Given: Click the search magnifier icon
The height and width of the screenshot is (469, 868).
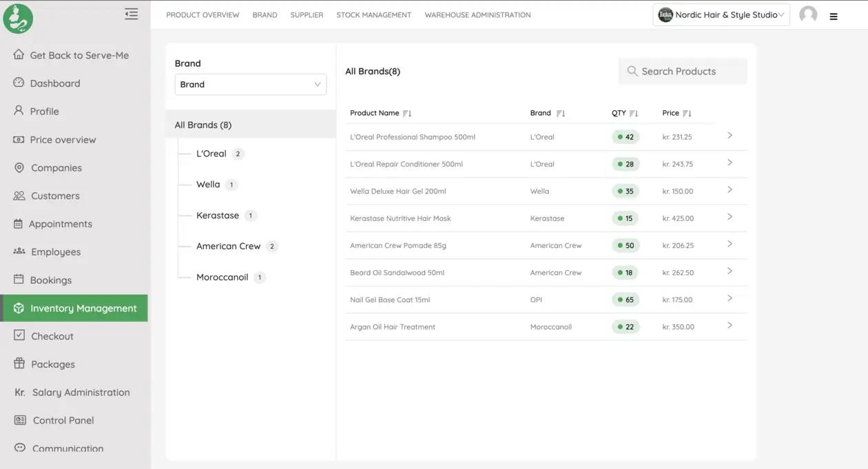Looking at the screenshot, I should coord(632,71).
